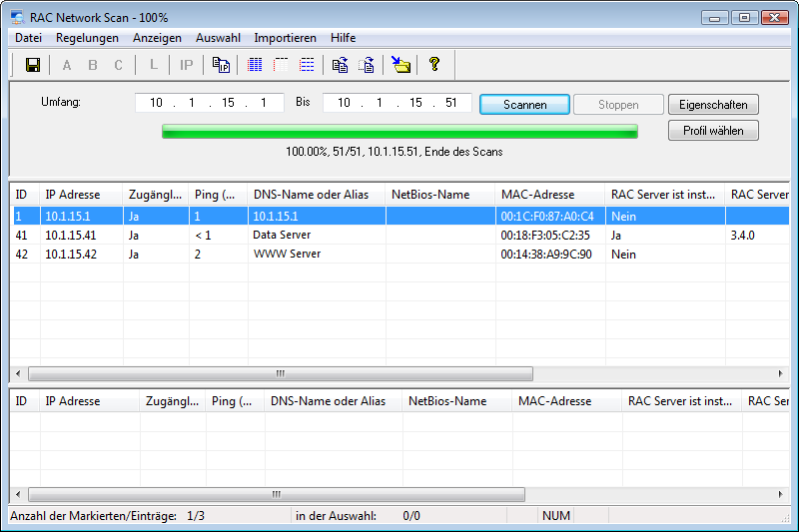
Task: Click the NUM status bar indicator
Action: [556, 516]
